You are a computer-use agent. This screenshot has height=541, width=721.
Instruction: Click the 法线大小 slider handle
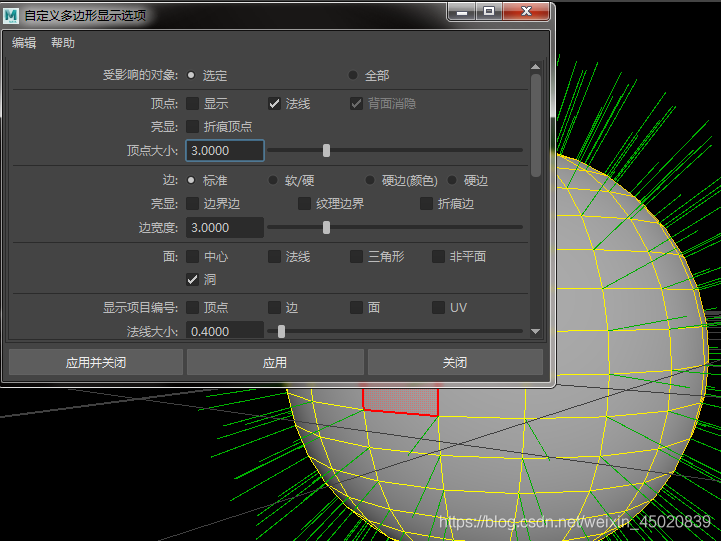[281, 331]
